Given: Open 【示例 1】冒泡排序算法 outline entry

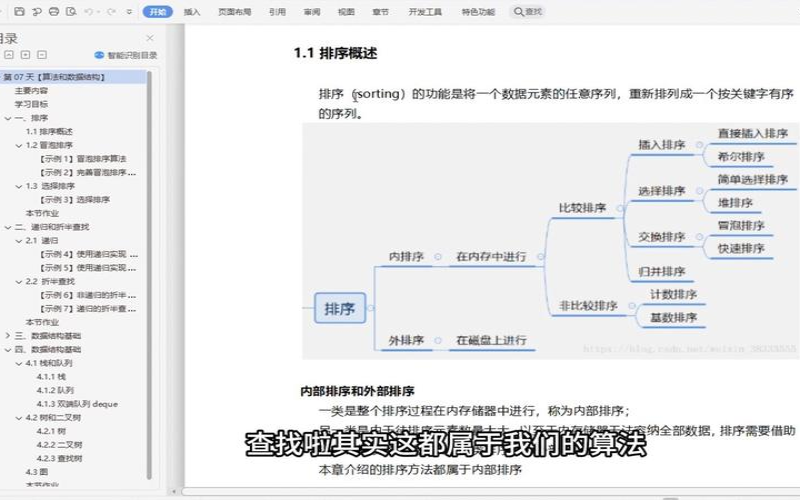Looking at the screenshot, I should point(83,159).
